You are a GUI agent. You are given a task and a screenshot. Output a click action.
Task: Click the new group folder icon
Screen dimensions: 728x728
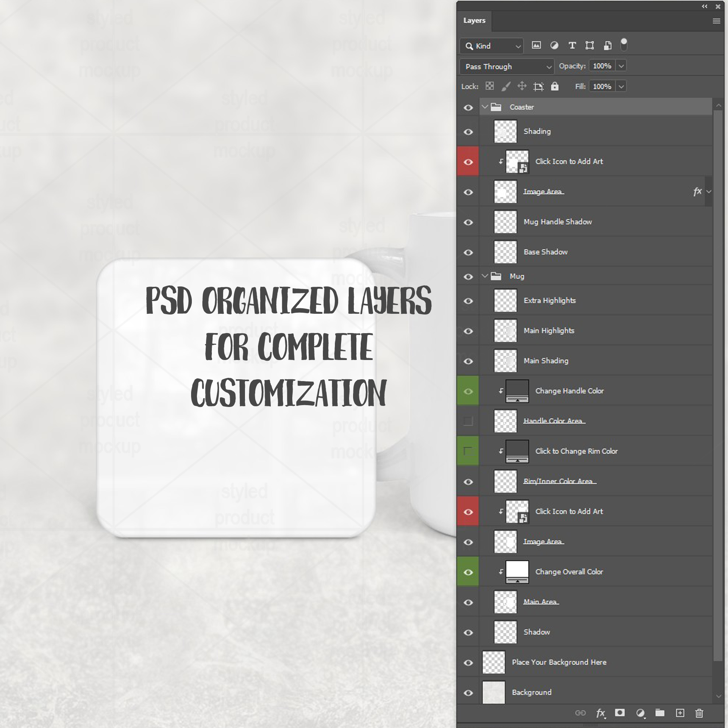point(660,713)
